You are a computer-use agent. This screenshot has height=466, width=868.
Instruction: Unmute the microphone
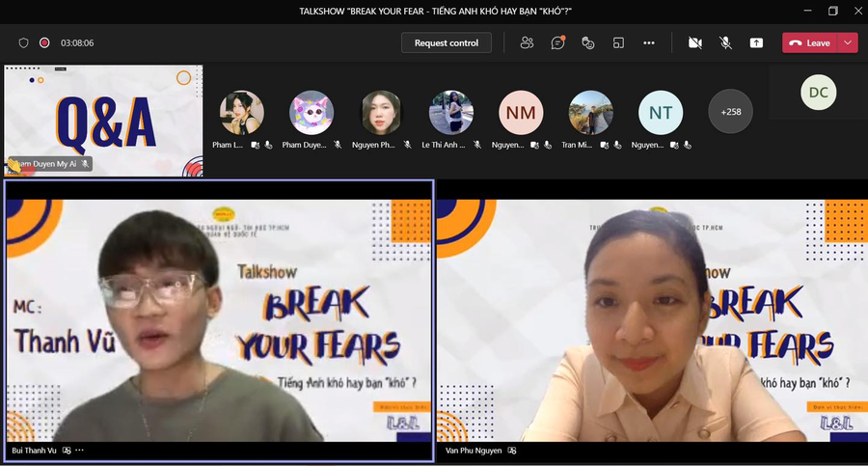pyautogui.click(x=724, y=42)
